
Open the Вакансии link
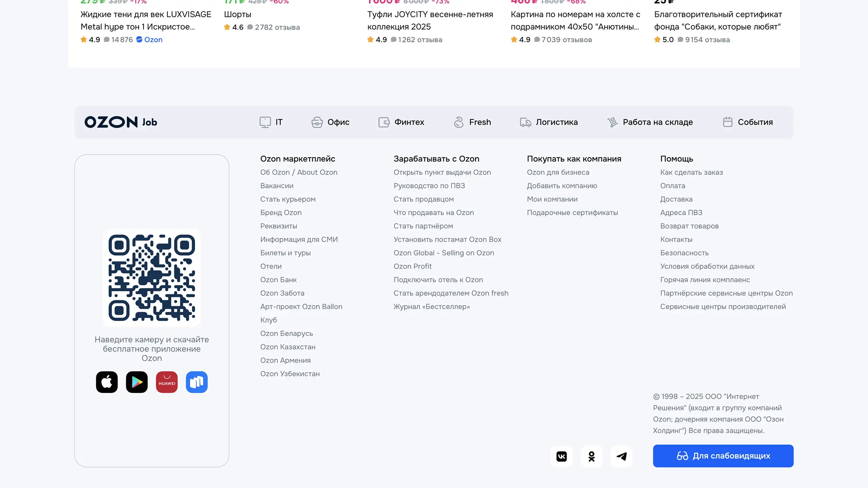277,186
